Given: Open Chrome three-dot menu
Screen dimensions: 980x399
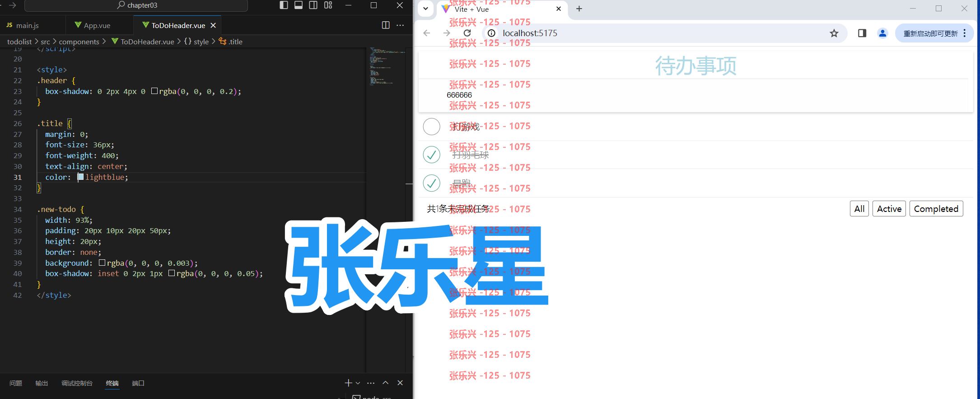Looking at the screenshot, I should tap(965, 33).
